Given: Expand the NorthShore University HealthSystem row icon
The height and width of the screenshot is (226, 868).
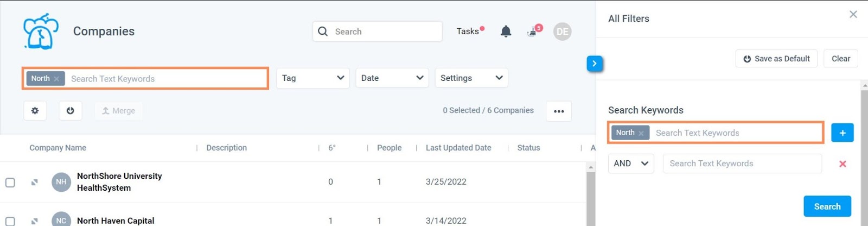Looking at the screenshot, I should (34, 183).
